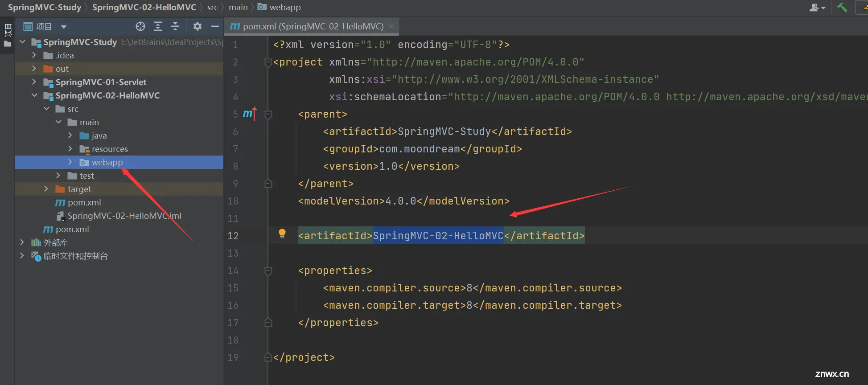This screenshot has width=868, height=385.
Task: Click the Maven parent gutter icon on line 5
Action: (x=250, y=114)
